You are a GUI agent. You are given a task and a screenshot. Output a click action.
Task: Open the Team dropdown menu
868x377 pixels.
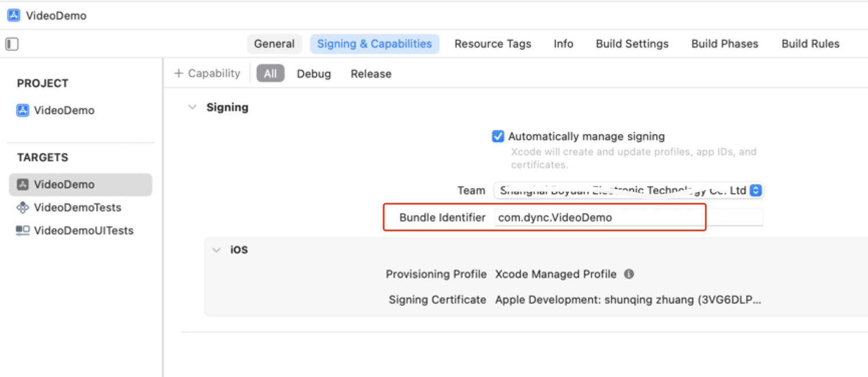coord(629,190)
